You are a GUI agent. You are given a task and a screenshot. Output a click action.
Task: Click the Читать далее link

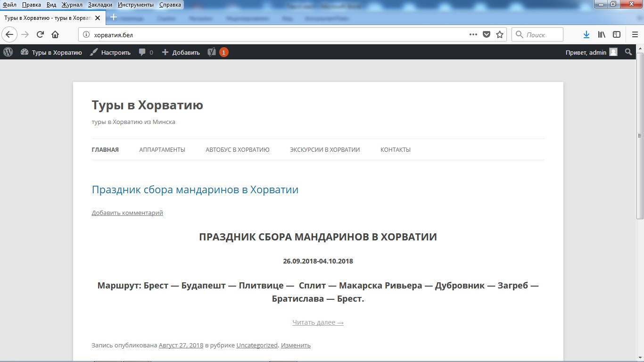[318, 322]
